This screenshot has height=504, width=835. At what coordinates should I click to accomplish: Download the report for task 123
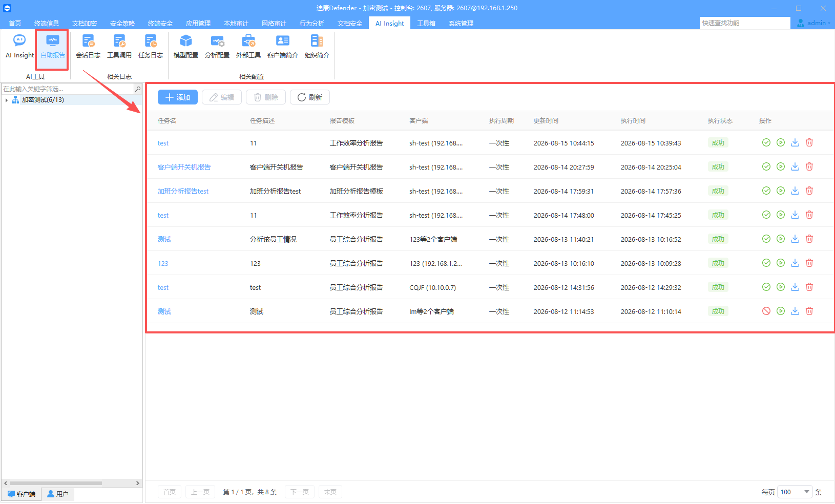pos(795,263)
